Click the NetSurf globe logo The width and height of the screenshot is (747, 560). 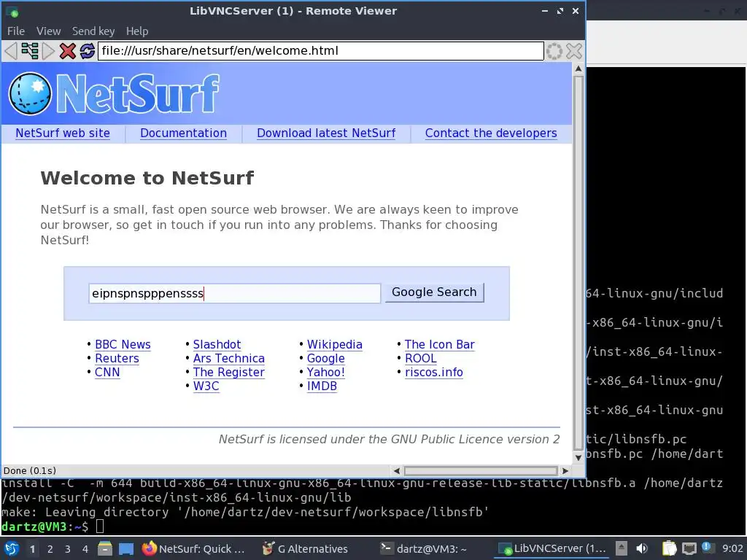click(30, 93)
